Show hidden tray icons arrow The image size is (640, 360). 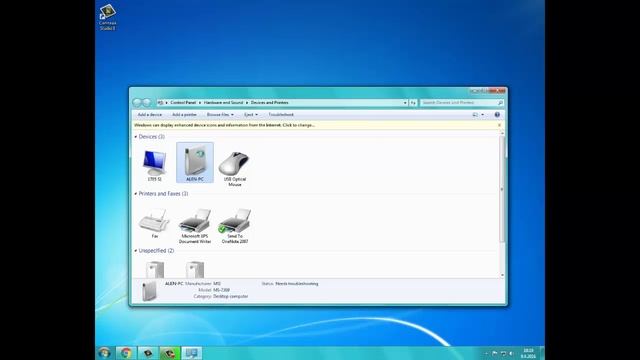pyautogui.click(x=486, y=353)
